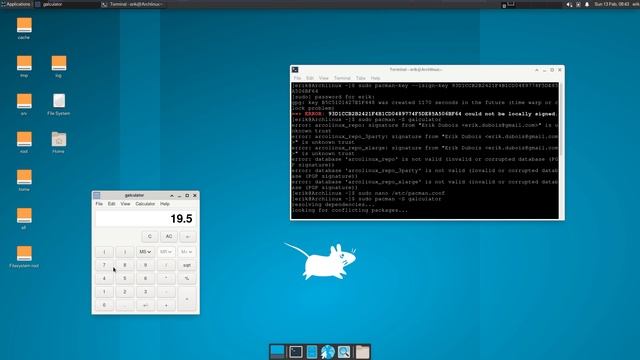Open the galculator Edit menu
The width and height of the screenshot is (640, 360).
coord(111,204)
